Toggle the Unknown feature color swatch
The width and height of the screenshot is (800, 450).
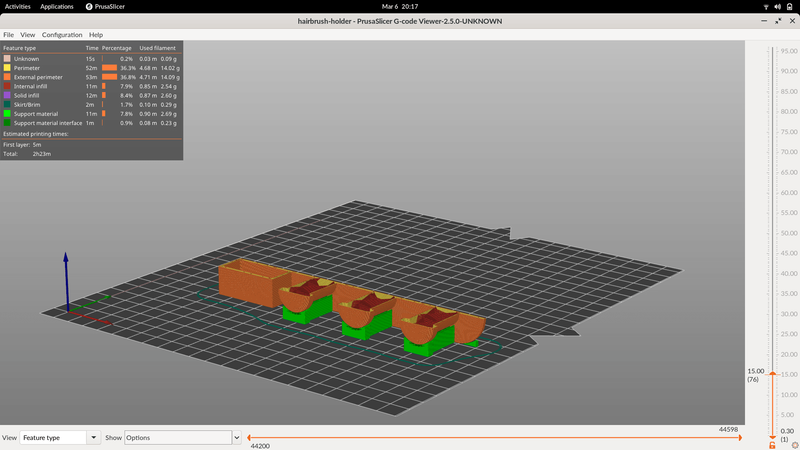click(x=7, y=59)
